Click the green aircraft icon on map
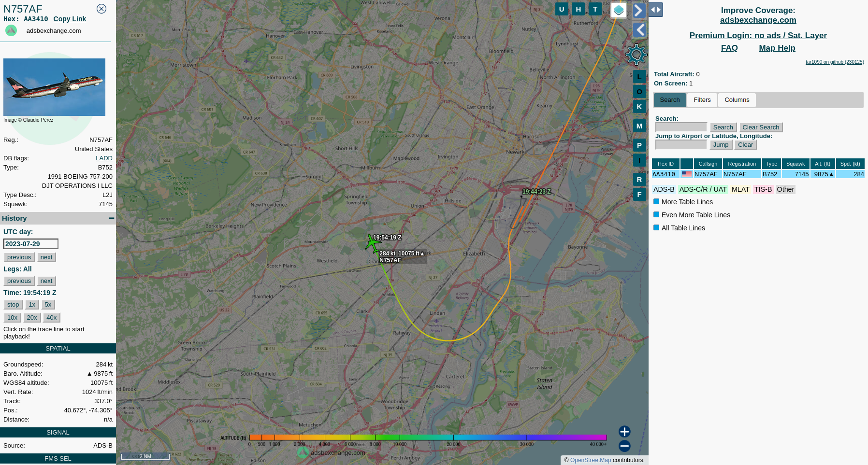The image size is (868, 465). coord(372,243)
